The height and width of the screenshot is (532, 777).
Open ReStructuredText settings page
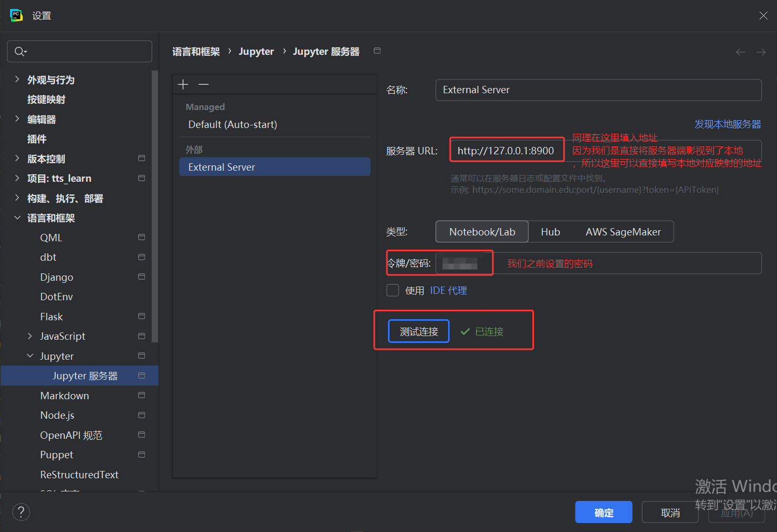79,475
